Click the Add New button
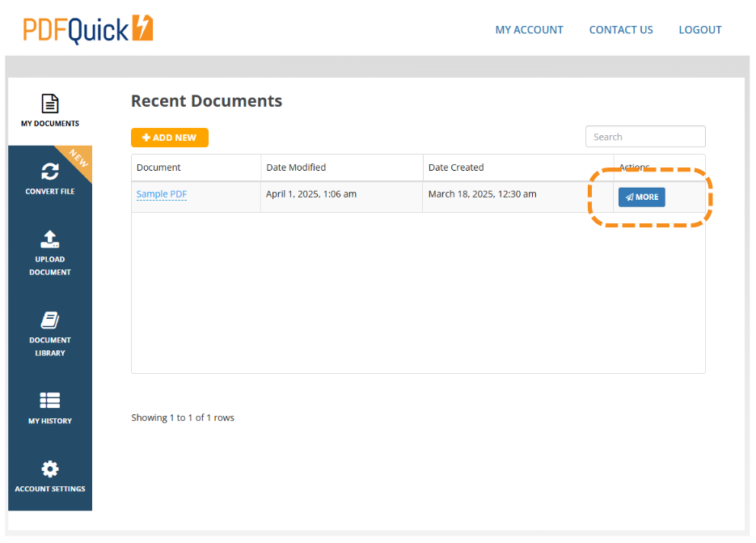This screenshot has height=543, width=756. coord(170,138)
